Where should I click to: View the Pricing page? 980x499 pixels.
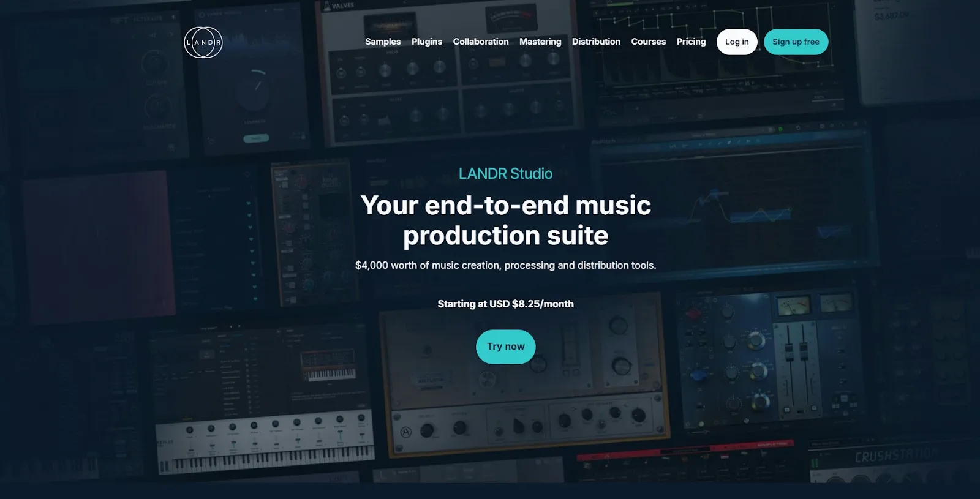[691, 42]
